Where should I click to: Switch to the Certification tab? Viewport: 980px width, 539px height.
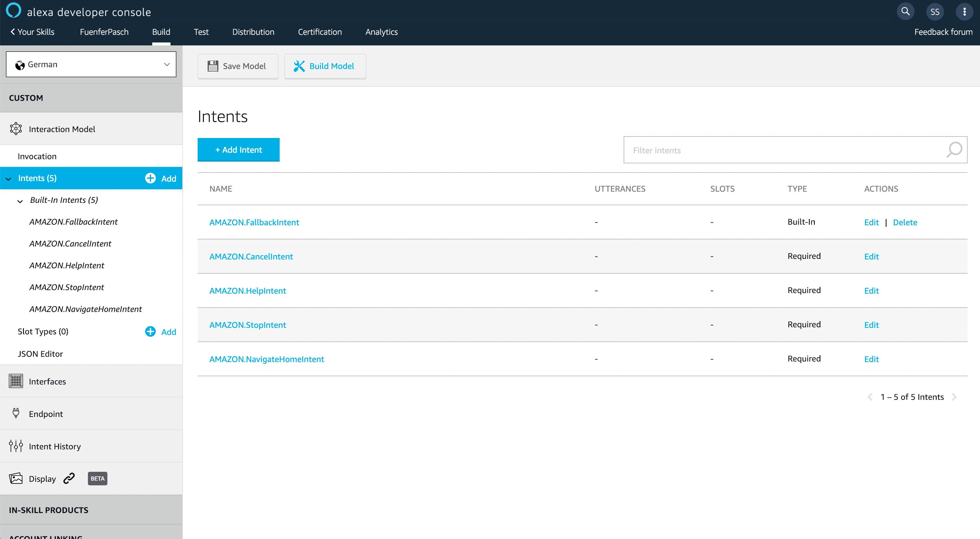(x=320, y=32)
